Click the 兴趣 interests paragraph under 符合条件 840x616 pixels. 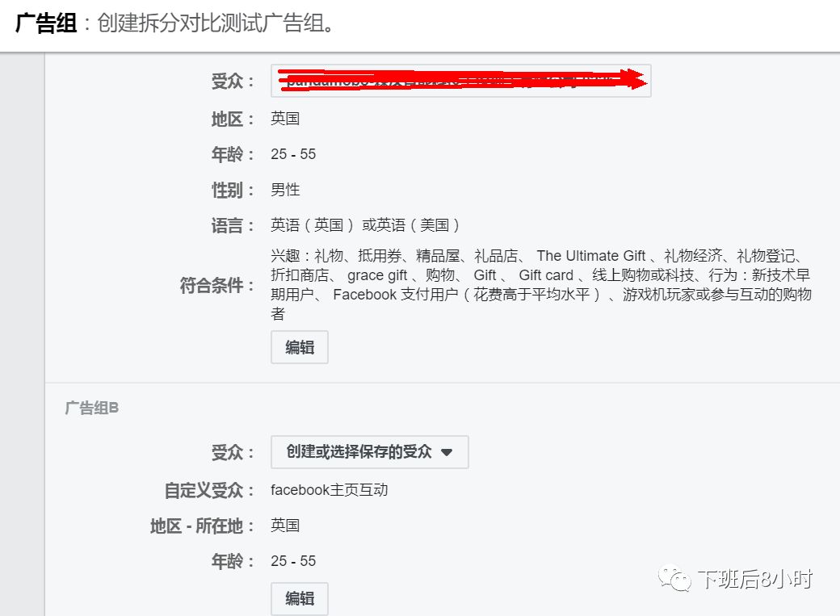click(x=541, y=284)
